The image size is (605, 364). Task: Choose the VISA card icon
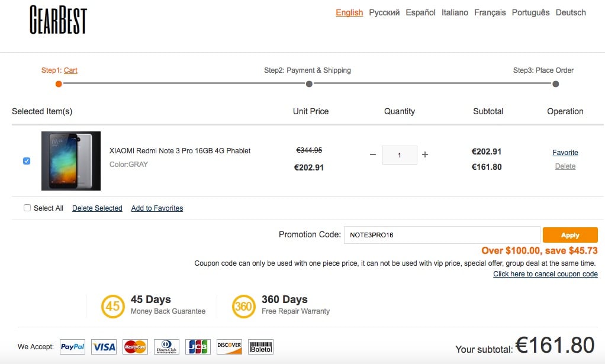click(104, 347)
